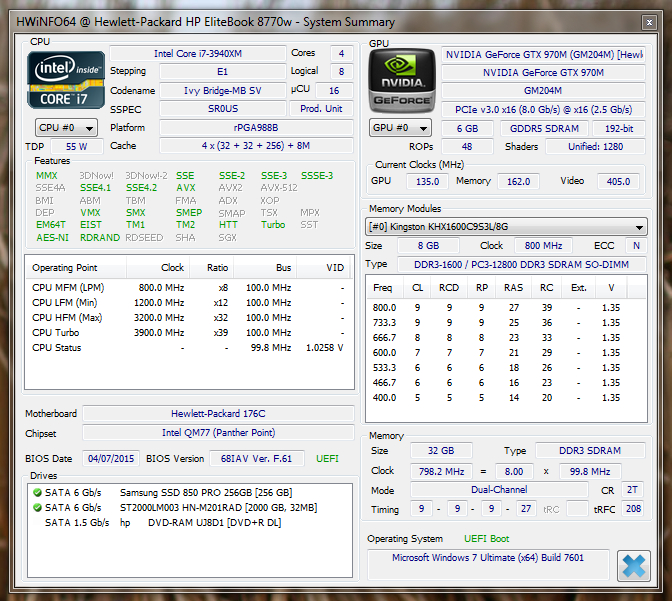Image resolution: width=672 pixels, height=601 pixels.
Task: Click the Hewlett-Packard 176C motherboard field
Action: (x=219, y=414)
